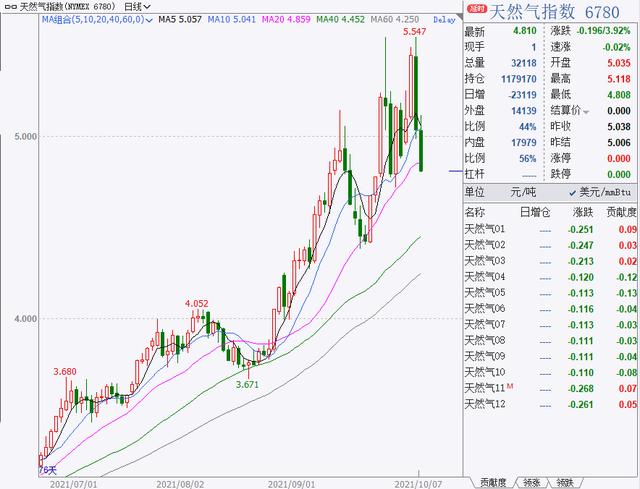Click the 5.547 high price label
Viewport: 640px width, 489px height.
414,31
